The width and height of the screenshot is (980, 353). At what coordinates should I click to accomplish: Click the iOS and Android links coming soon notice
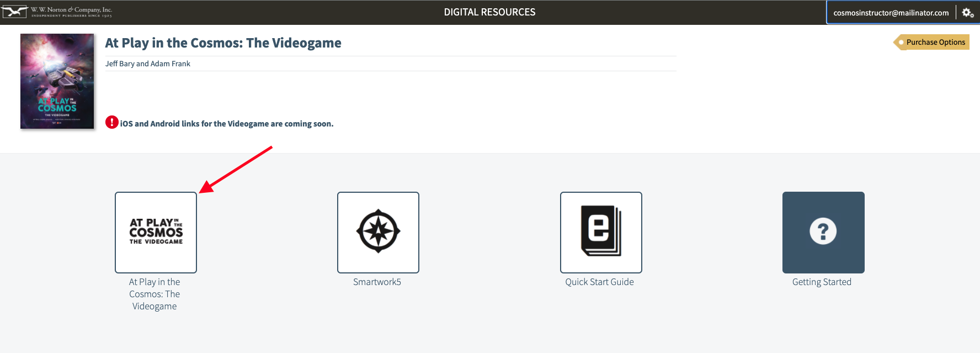pyautogui.click(x=227, y=124)
